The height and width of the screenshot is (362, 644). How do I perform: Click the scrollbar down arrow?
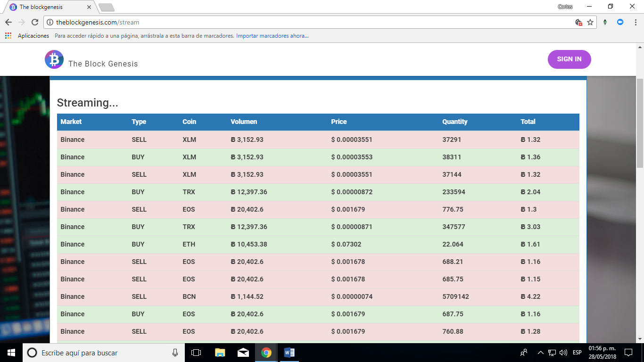point(640,338)
